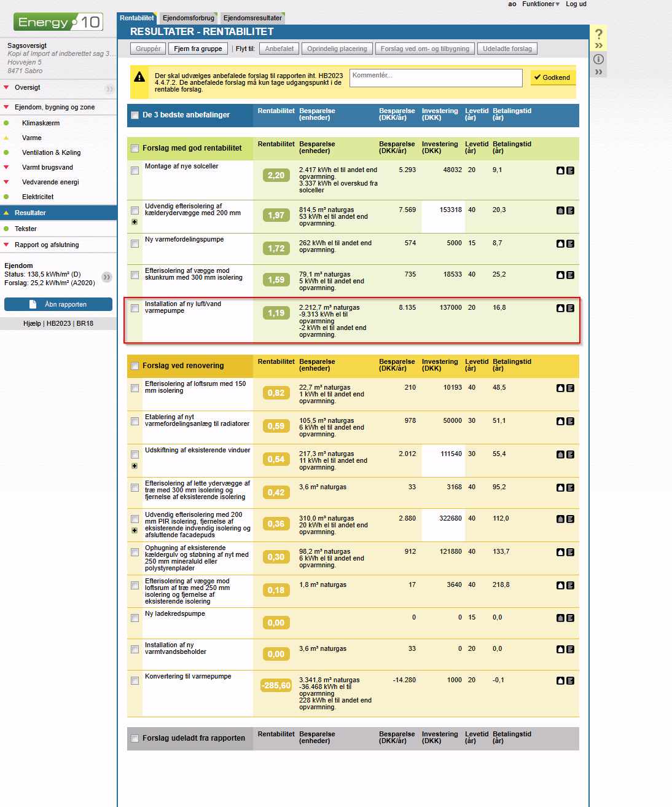672x807 pixels.
Task: Click the house icon on Konvertering til varmepumpe row
Action: click(560, 680)
